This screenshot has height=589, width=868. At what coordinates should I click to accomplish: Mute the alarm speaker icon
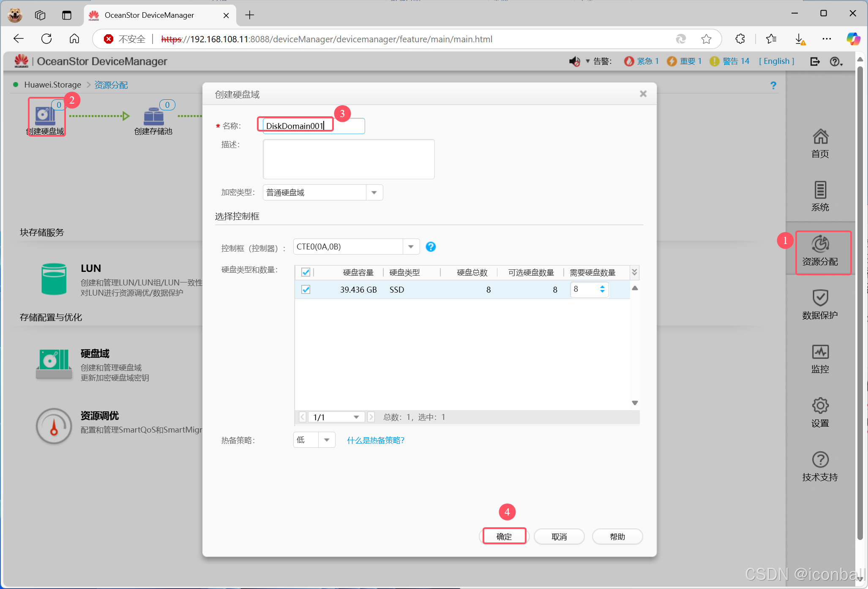[x=574, y=62]
